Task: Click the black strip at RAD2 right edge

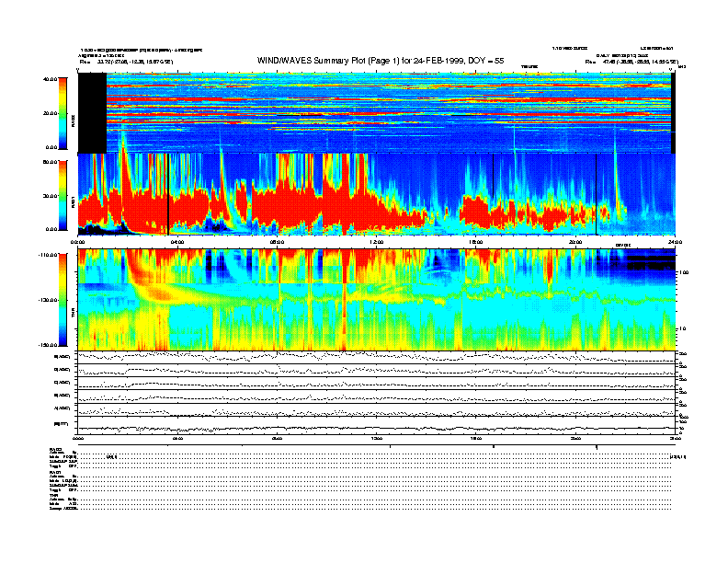Action: (x=673, y=113)
